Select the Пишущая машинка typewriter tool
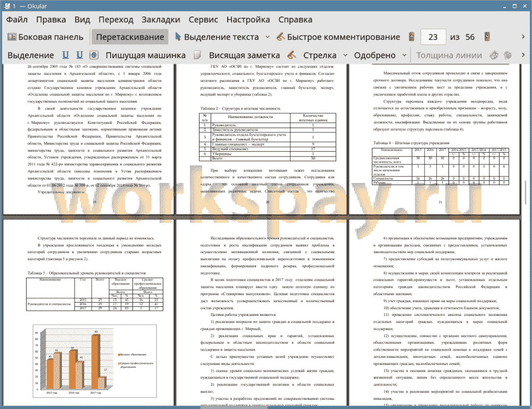The image size is (532, 409). point(146,55)
